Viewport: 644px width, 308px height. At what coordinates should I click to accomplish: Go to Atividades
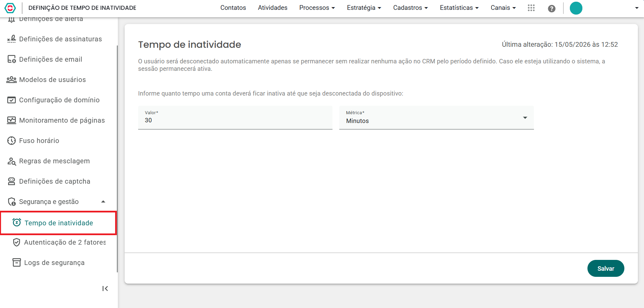click(x=273, y=8)
